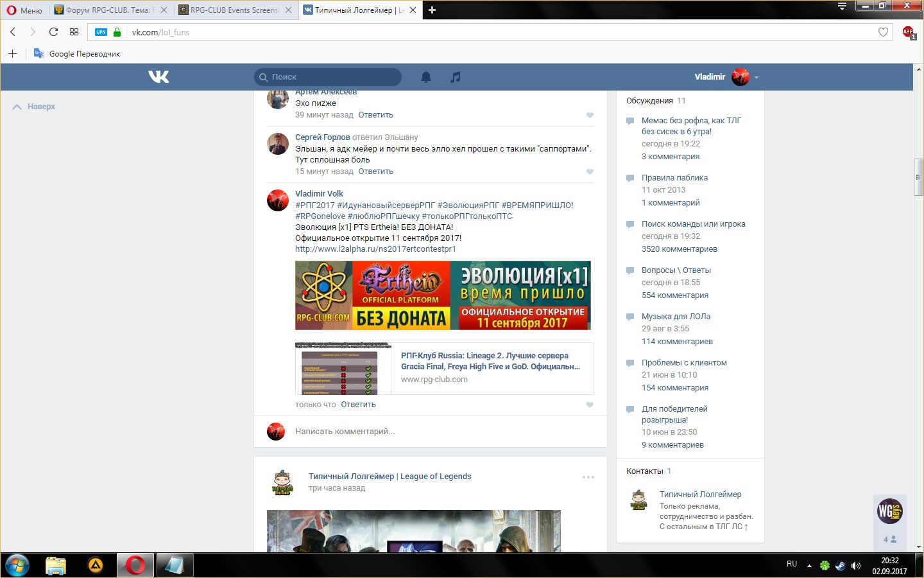Viewport: 924px width, 578px height.
Task: Add a bookmark with plus icon
Action: pos(12,54)
